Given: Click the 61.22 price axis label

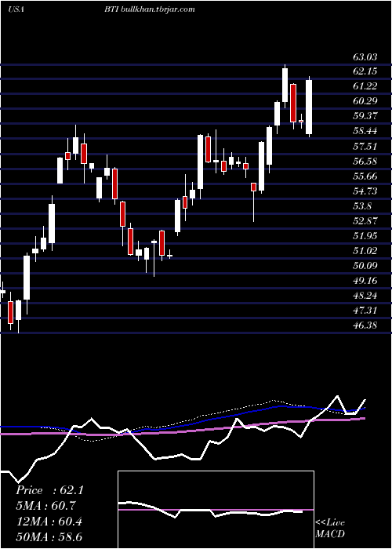Looking at the screenshot, I should coord(365,86).
